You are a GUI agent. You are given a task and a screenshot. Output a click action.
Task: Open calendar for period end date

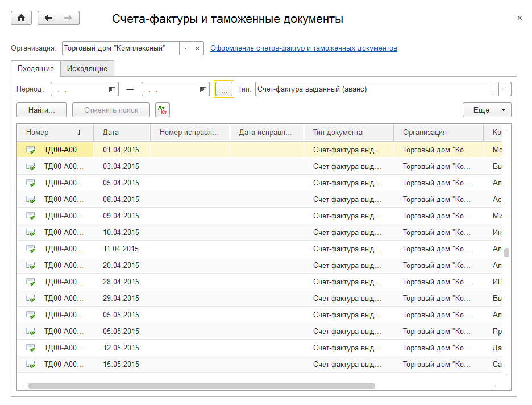[x=203, y=89]
